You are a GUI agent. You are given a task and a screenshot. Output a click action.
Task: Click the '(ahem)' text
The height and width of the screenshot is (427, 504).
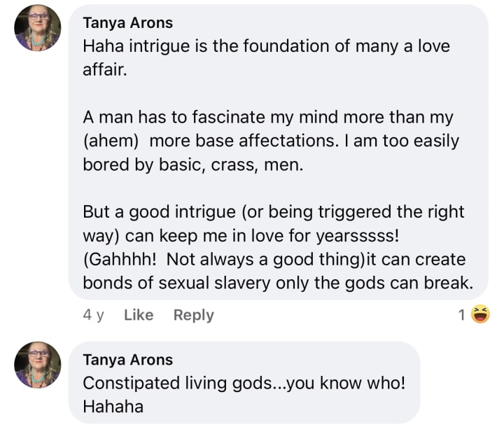[x=109, y=141]
